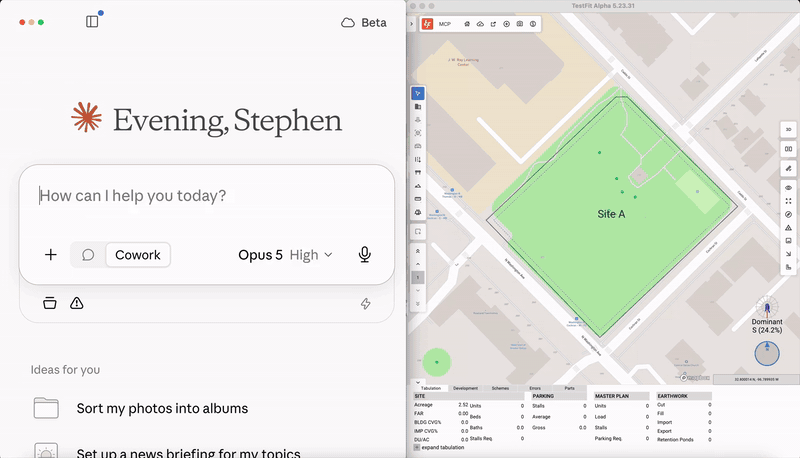Click the MCP label in TestFit toolbar
The image size is (800, 458).
(445, 24)
